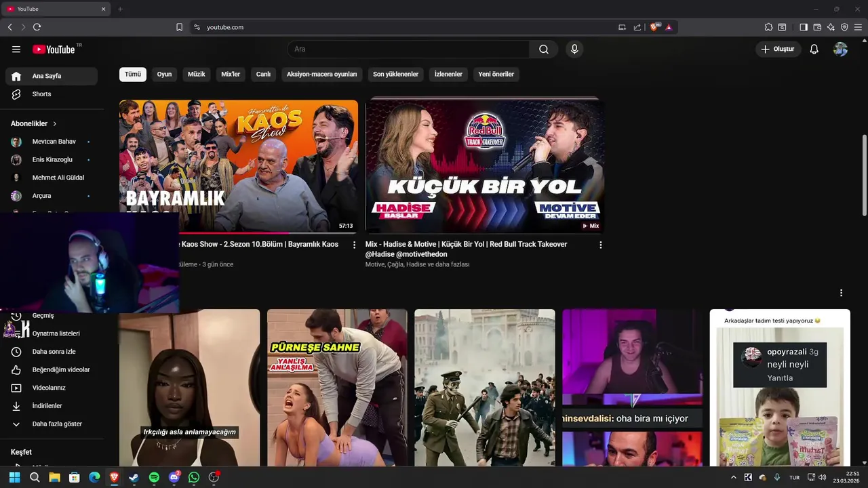This screenshot has height=488, width=868.
Task: Open Brave Rewards triangle icon
Action: click(669, 27)
